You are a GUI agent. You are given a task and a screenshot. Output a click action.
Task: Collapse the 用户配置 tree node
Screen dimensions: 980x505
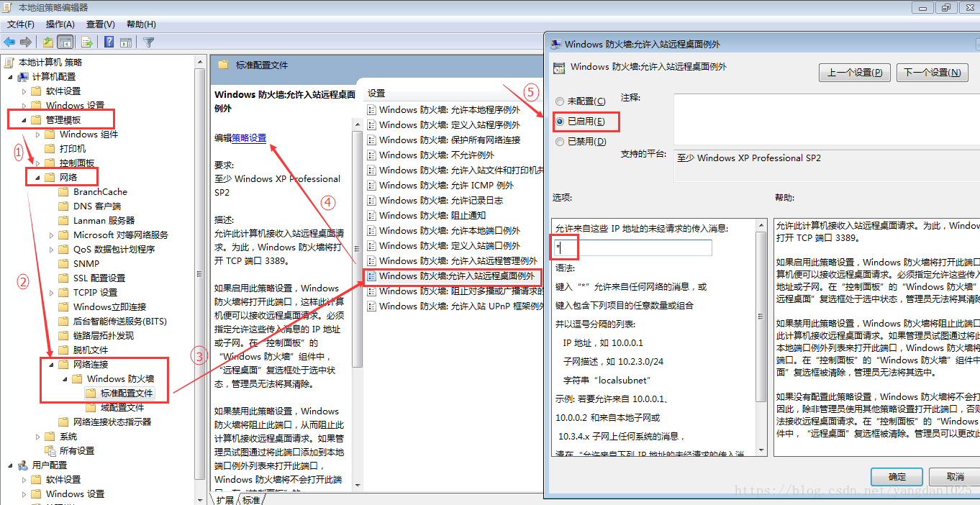(10, 465)
